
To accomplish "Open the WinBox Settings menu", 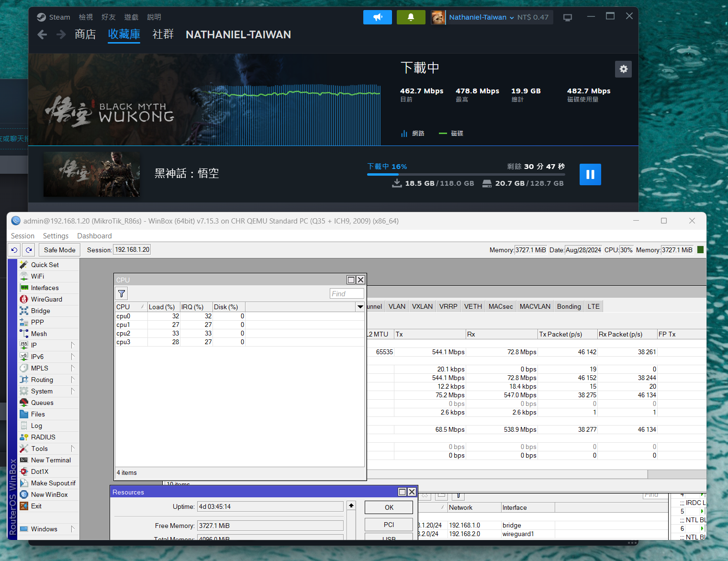I will pyautogui.click(x=56, y=236).
